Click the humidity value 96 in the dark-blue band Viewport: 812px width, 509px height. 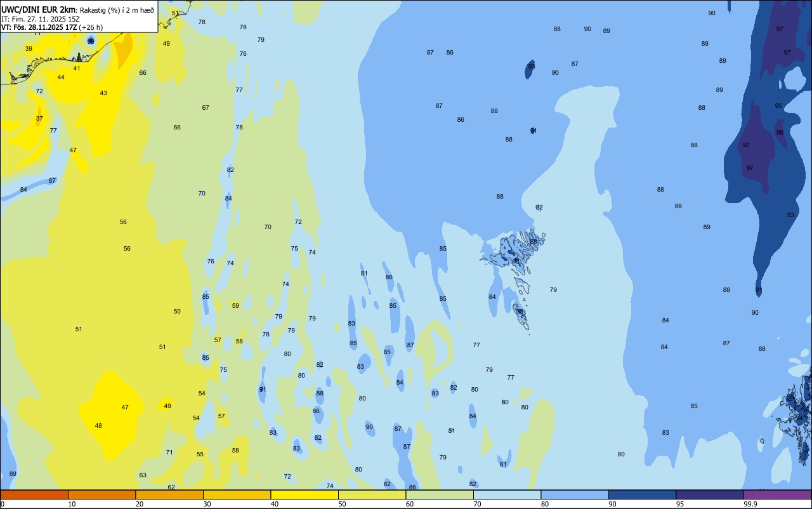780,133
